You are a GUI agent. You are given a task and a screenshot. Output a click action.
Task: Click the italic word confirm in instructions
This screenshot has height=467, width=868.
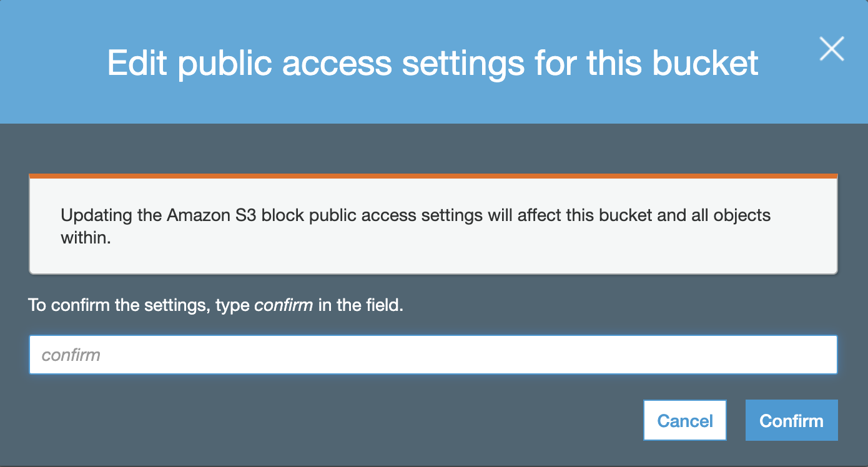click(284, 307)
